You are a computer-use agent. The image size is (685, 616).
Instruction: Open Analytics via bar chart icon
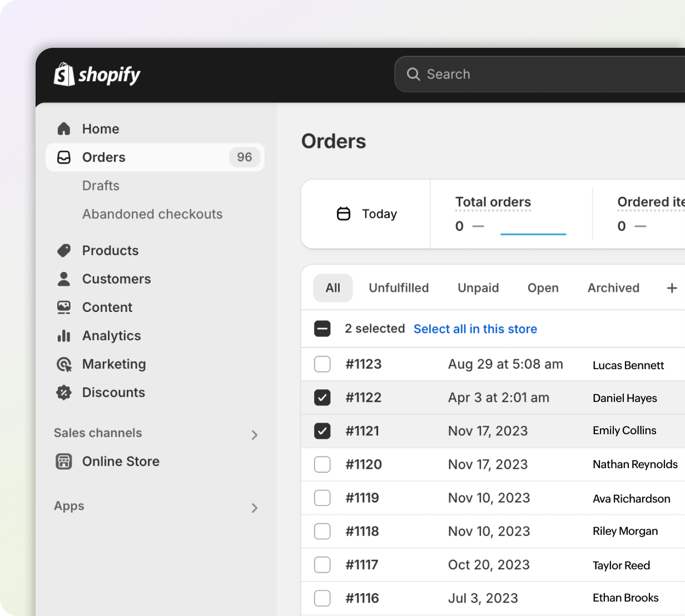tap(64, 335)
